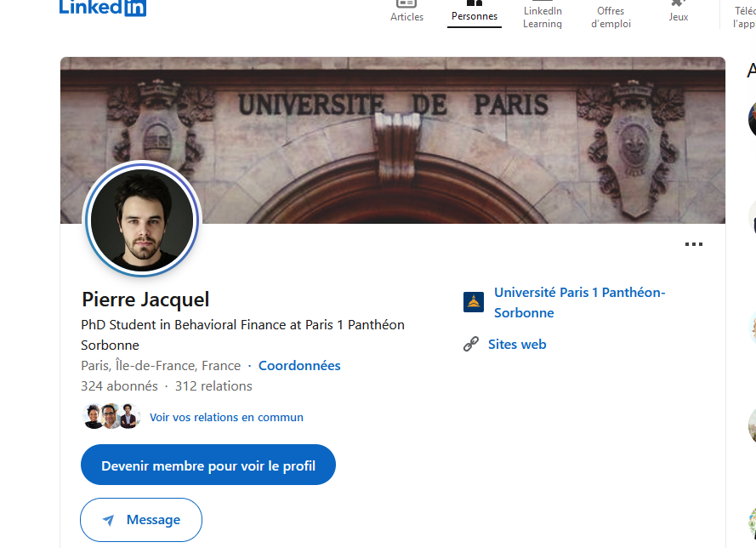Click the PhD Student in Behavioral Finance headline

[x=242, y=334]
